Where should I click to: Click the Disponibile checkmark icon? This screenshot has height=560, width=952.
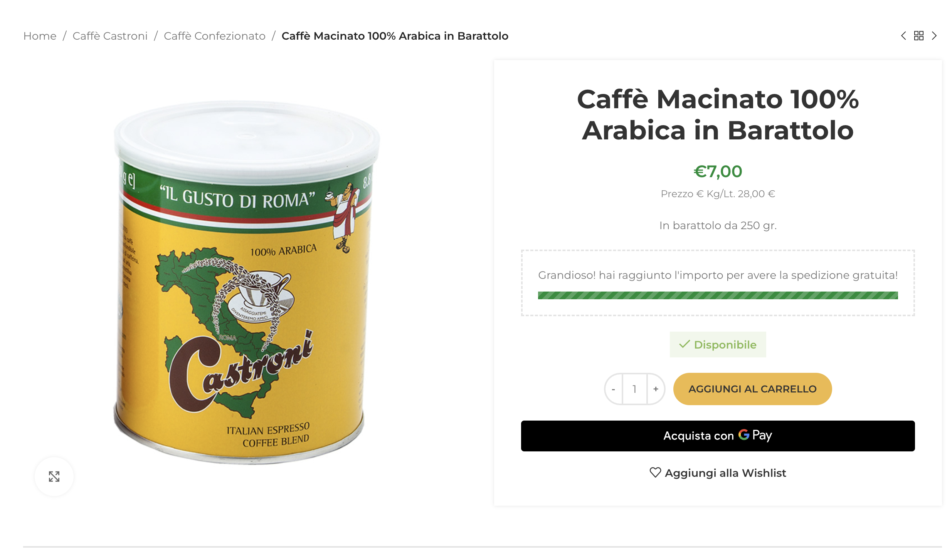[685, 344]
